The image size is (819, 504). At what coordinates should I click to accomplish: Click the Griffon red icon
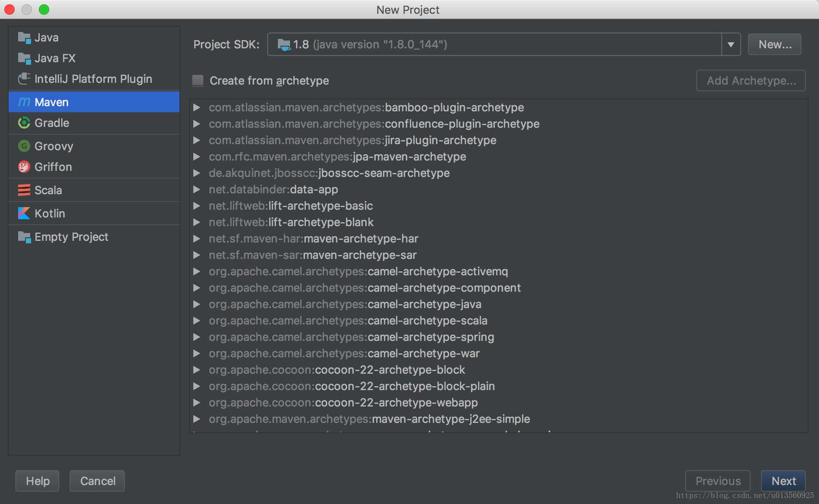click(24, 167)
